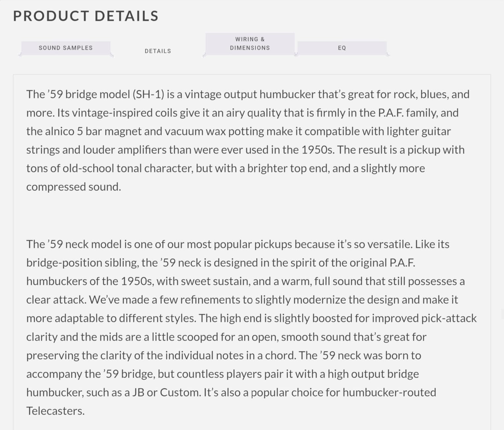Open the EQ tab
Image resolution: width=504 pixels, height=430 pixels.
pyautogui.click(x=342, y=48)
